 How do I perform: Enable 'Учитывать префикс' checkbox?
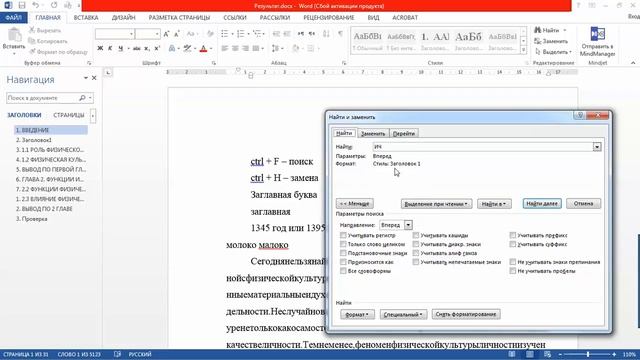pyautogui.click(x=513, y=236)
